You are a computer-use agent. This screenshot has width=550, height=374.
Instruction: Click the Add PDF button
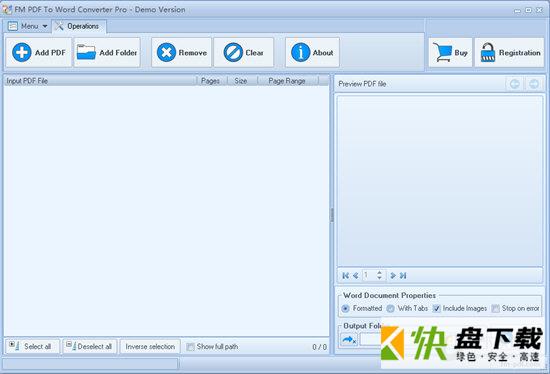tap(39, 53)
